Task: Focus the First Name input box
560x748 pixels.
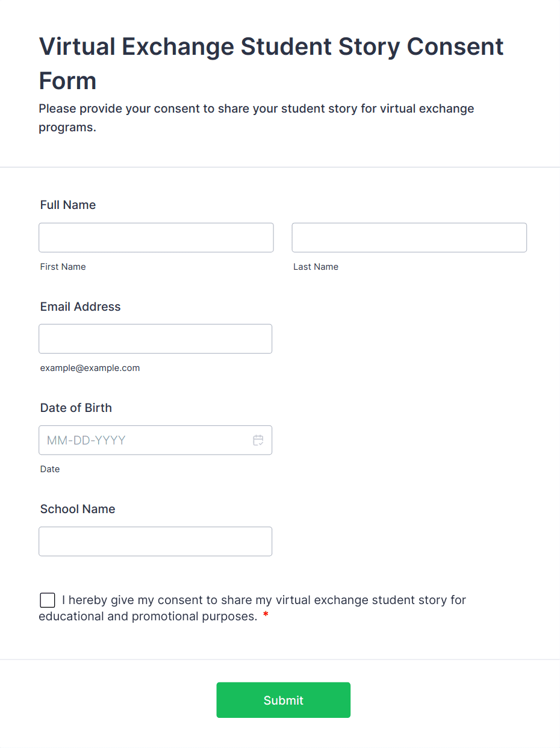Action: coord(156,238)
